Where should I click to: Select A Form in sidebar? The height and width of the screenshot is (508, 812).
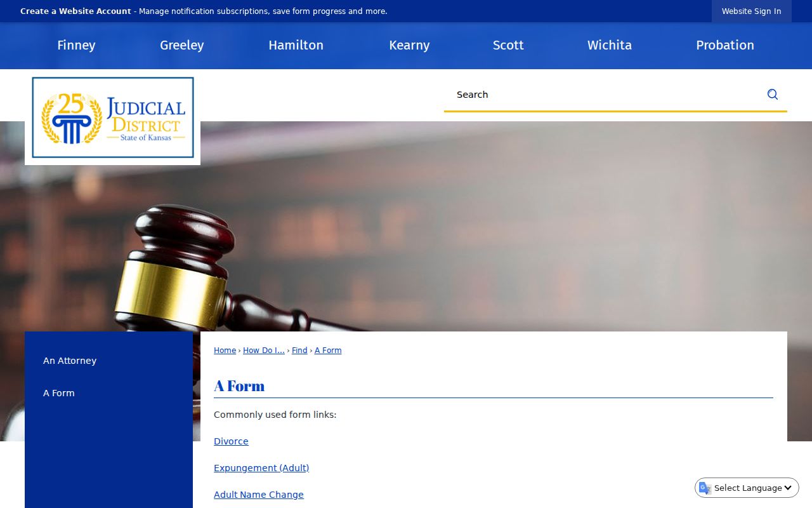[59, 393]
